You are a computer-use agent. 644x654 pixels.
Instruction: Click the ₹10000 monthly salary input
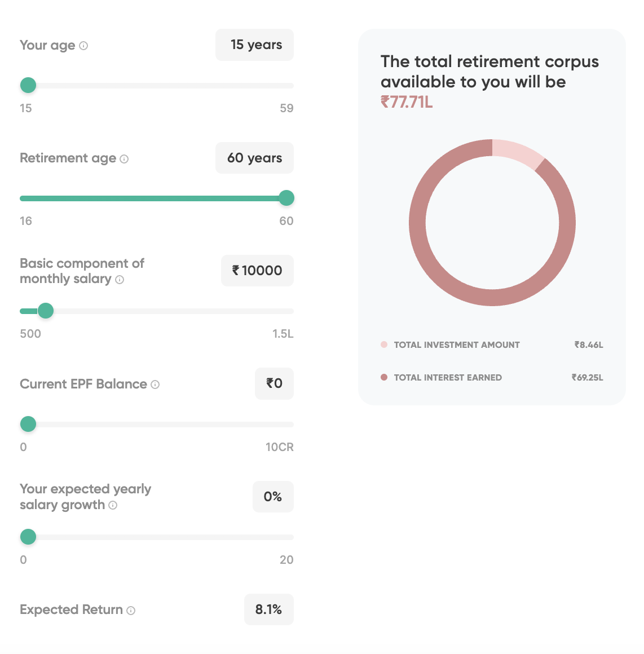click(257, 271)
